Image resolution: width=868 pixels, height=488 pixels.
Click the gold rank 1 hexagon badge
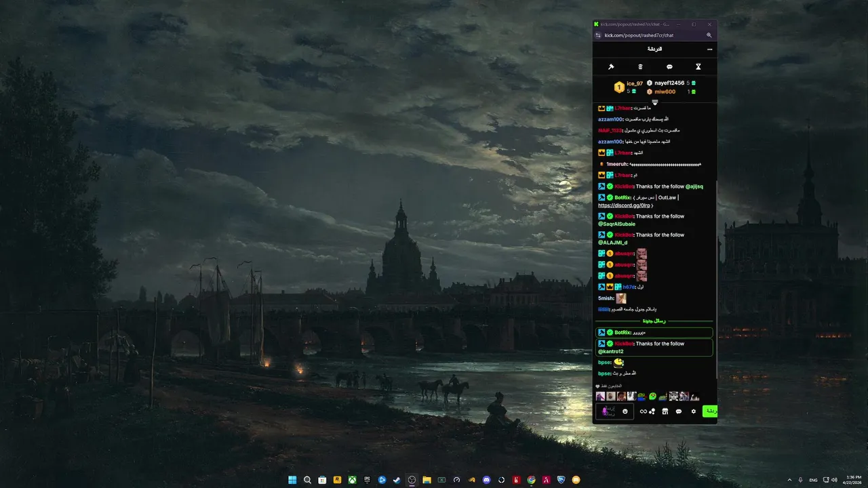pos(619,87)
